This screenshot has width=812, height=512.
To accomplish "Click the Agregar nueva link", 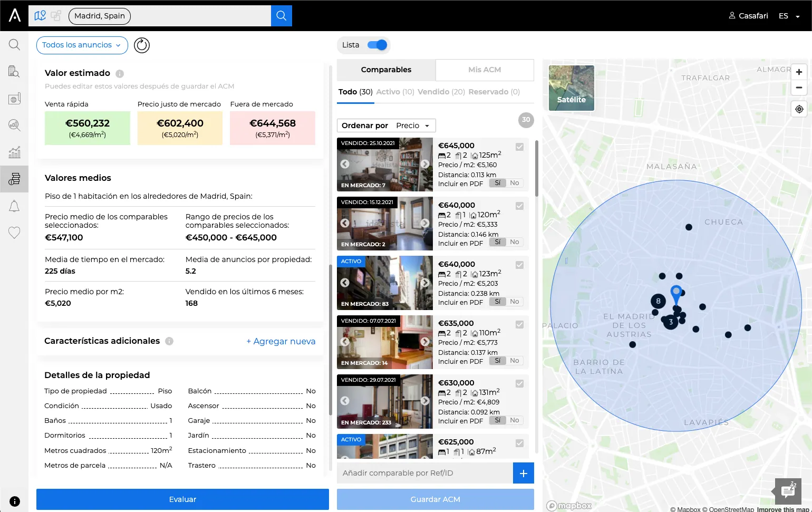I will click(x=281, y=341).
